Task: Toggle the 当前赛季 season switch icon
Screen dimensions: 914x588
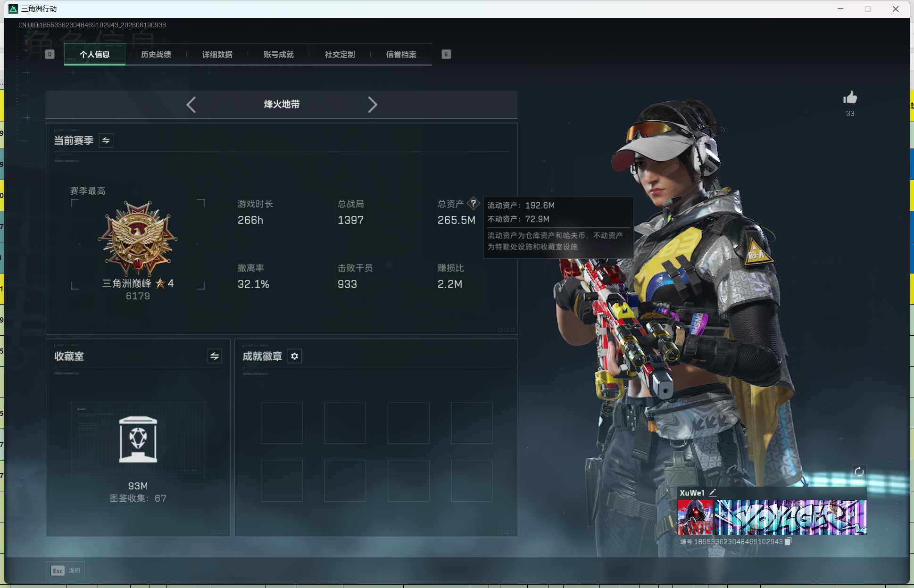Action: click(x=106, y=141)
